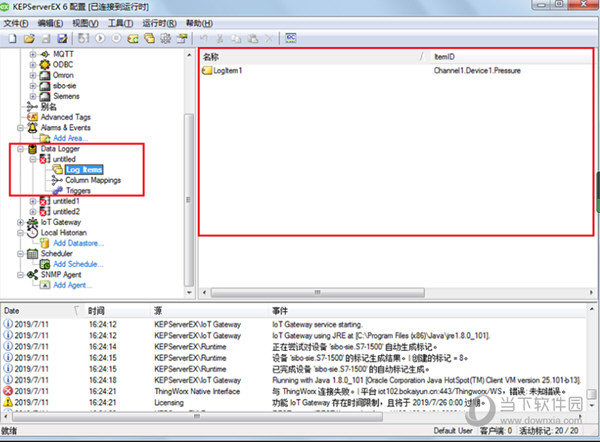Click the gear settings toolbar icon

pyautogui.click(x=166, y=38)
